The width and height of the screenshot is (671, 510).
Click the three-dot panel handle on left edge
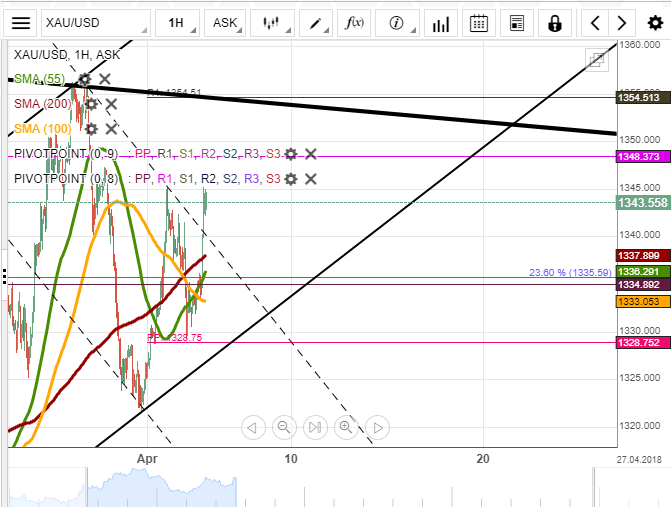(x=4, y=276)
